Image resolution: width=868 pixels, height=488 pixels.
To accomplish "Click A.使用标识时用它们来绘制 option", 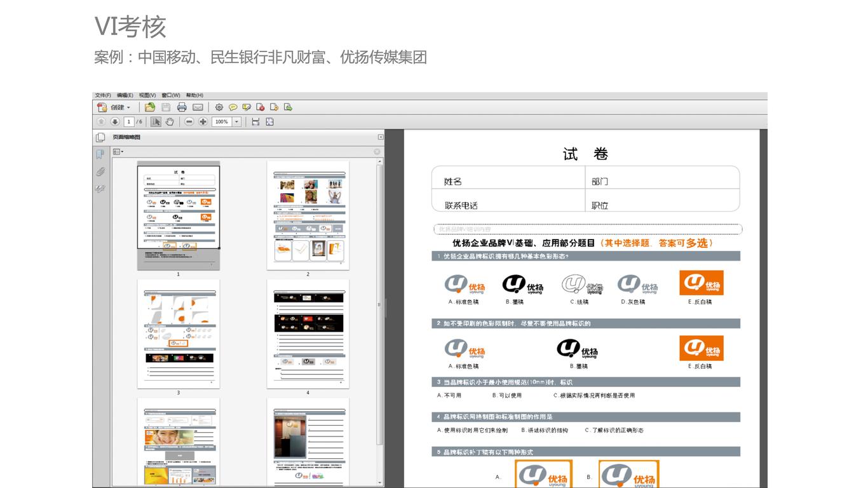I will [x=472, y=430].
